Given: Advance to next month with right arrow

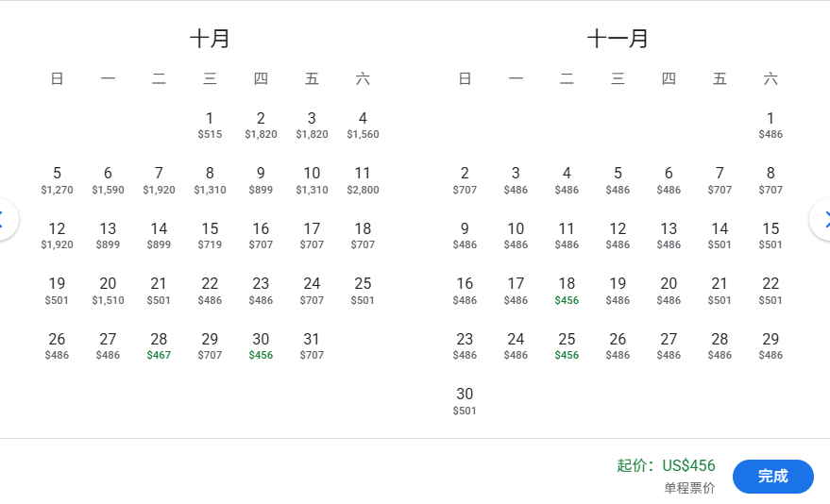Looking at the screenshot, I should click(x=824, y=220).
